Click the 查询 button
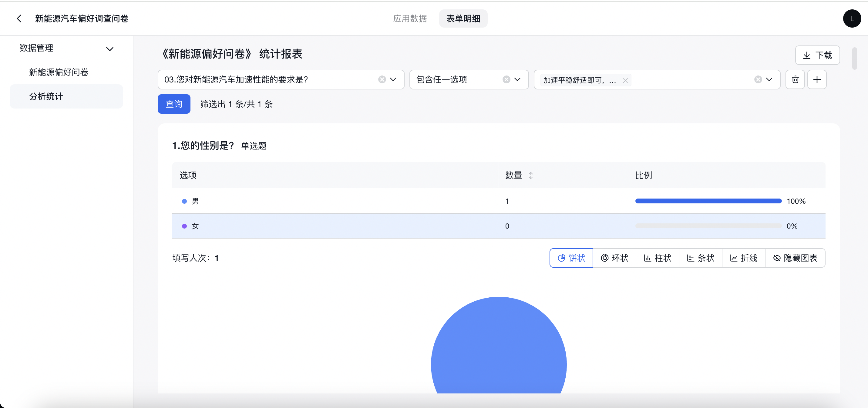The height and width of the screenshot is (408, 868). pos(174,104)
